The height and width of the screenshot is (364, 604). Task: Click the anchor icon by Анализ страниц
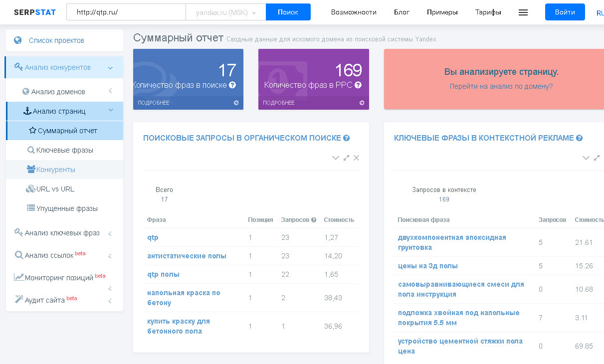pos(27,111)
